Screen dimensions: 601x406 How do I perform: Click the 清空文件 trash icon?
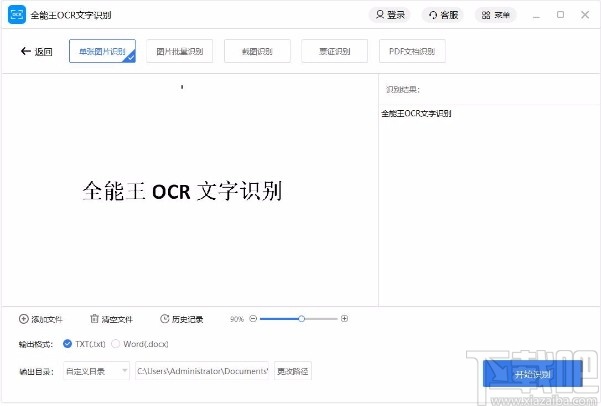point(94,319)
